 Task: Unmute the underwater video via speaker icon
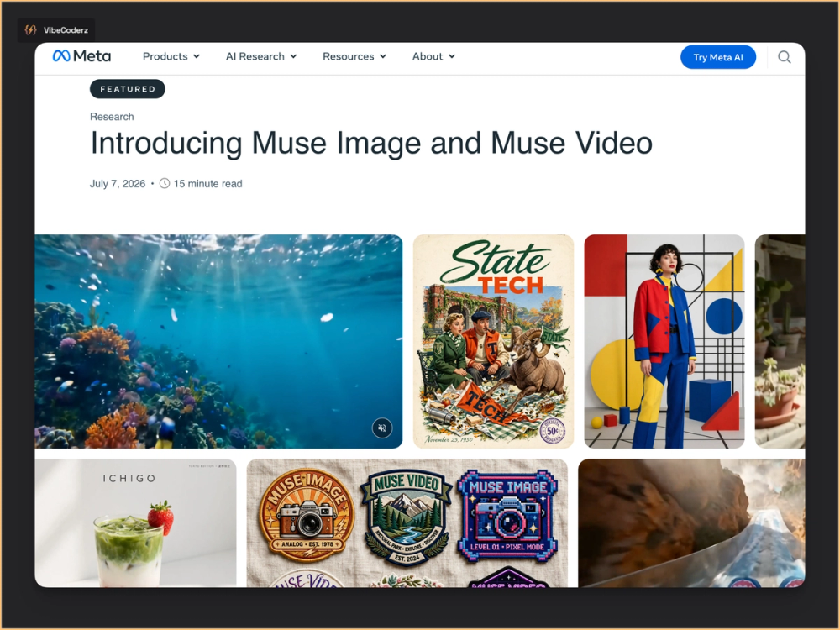coord(382,428)
